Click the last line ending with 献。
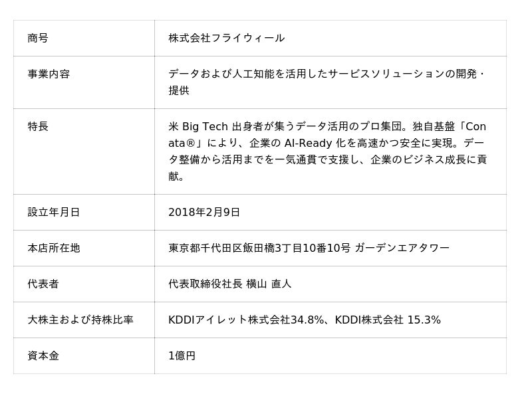Screen dimensions: 532x394 pyautogui.click(x=176, y=177)
